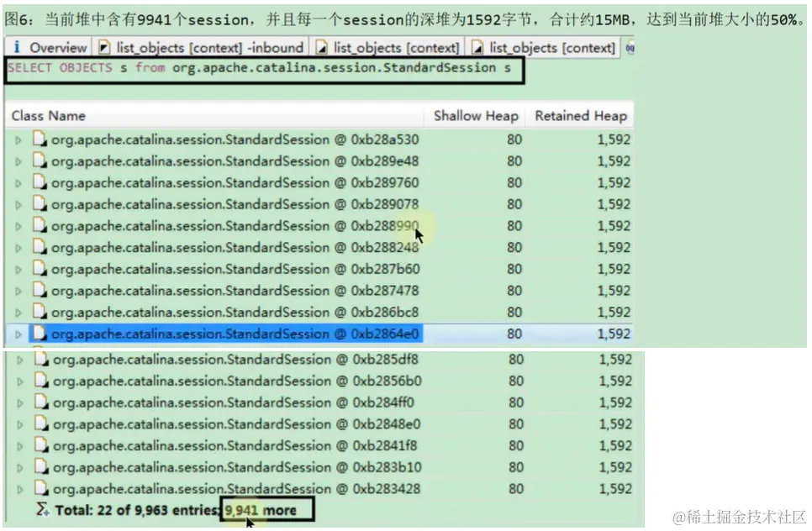
Task: Click object icon of 0xb2856b0 row
Action: pyautogui.click(x=41, y=381)
